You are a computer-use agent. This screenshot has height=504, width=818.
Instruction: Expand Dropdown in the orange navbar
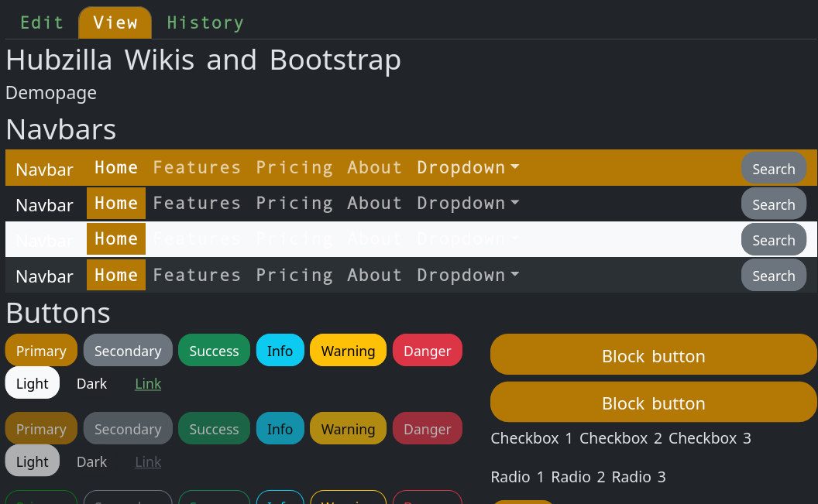point(467,167)
